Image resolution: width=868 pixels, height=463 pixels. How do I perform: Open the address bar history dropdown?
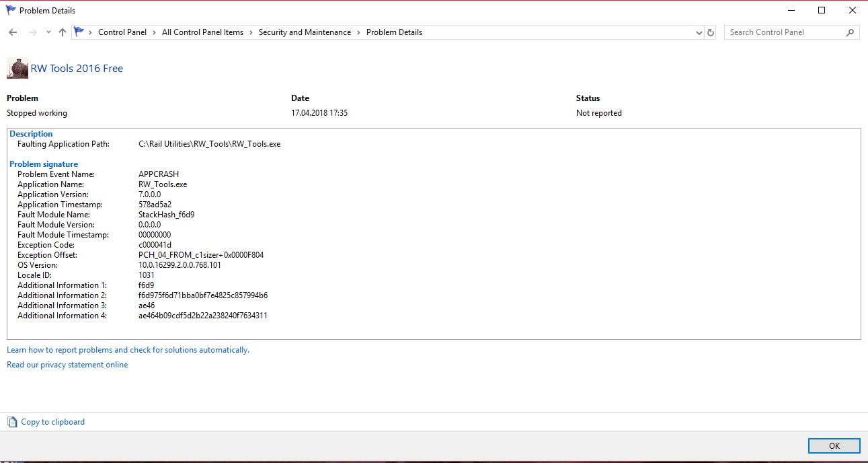coord(699,32)
